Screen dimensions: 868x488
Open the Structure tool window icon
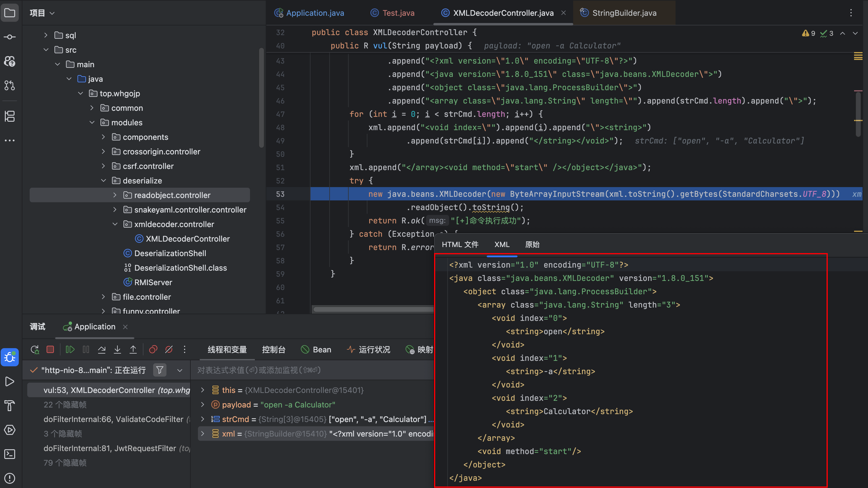point(10,116)
